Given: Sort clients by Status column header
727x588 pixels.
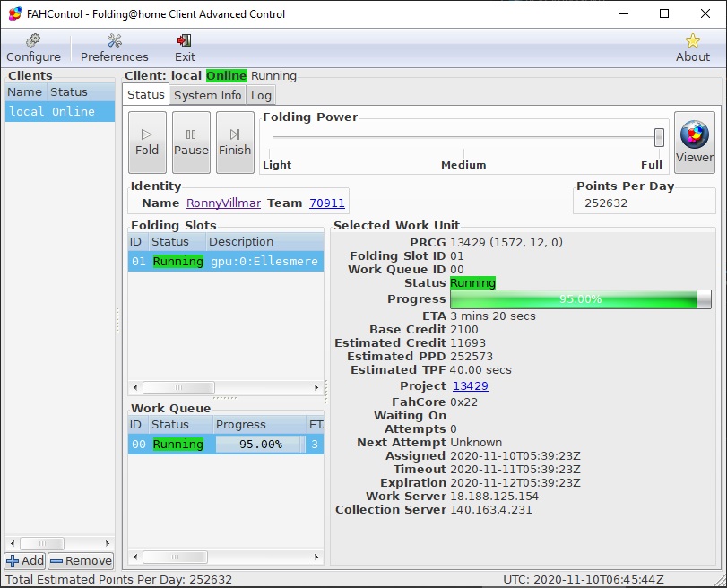Looking at the screenshot, I should tap(81, 91).
